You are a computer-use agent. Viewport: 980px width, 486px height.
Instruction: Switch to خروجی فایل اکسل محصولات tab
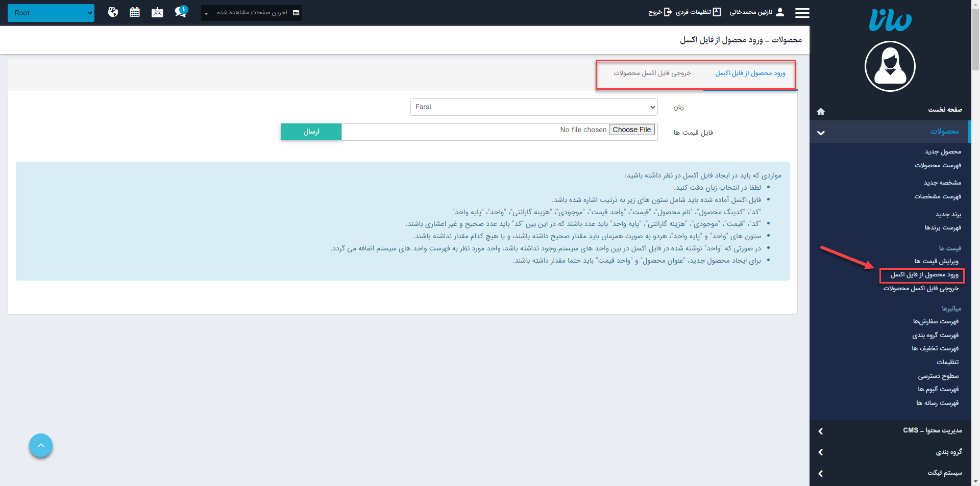click(652, 73)
